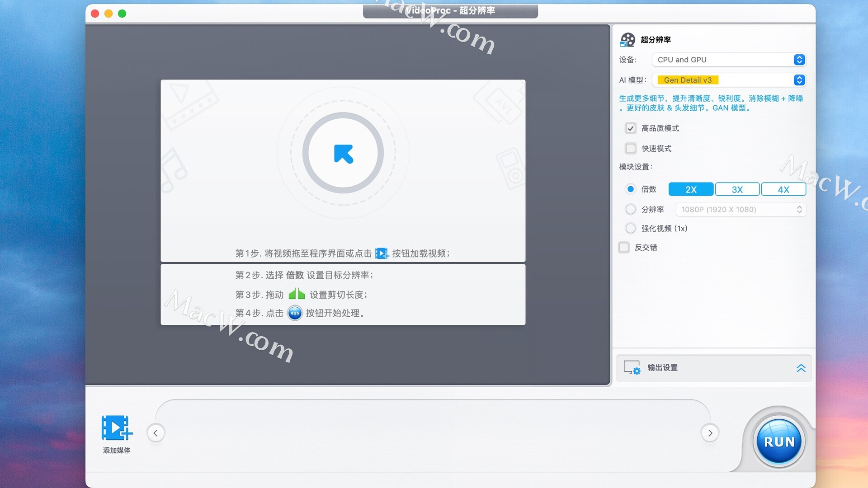Click the output settings monitor gear icon
The image size is (868, 488).
coord(632,367)
